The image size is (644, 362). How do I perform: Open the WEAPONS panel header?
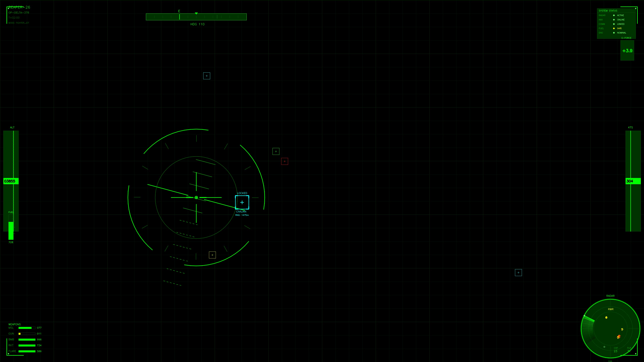click(x=14, y=324)
